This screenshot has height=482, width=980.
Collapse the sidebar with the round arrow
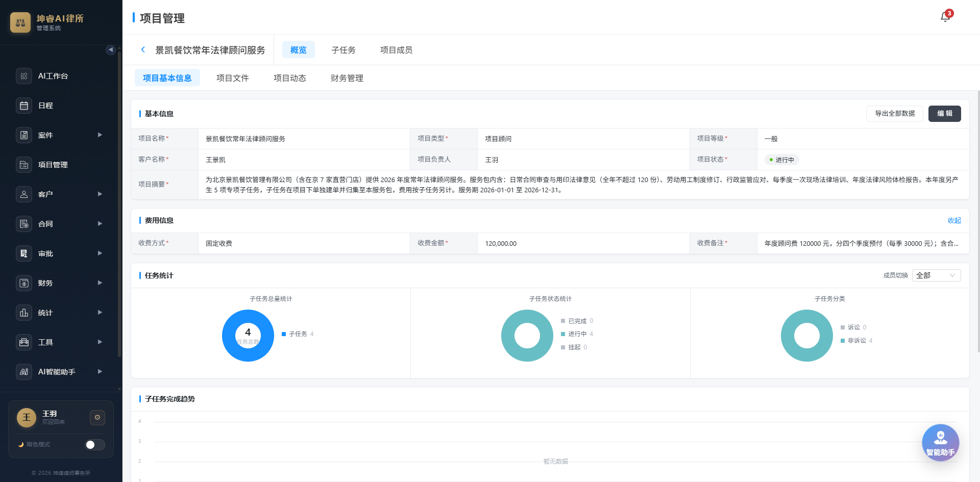(x=110, y=49)
